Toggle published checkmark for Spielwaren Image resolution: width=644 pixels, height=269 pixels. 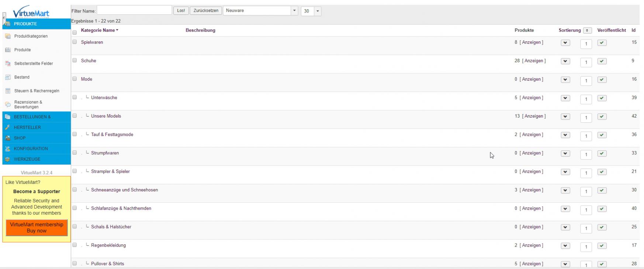(602, 43)
